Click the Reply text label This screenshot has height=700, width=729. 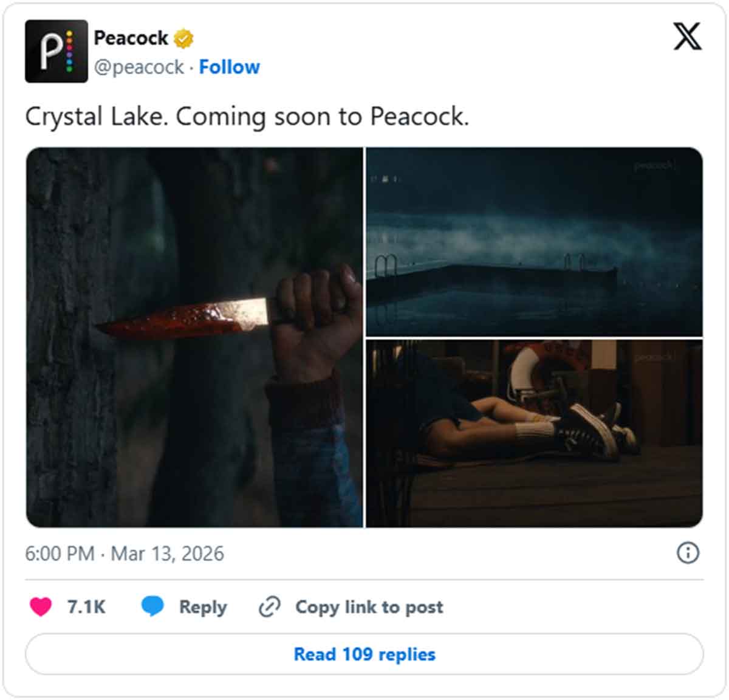[203, 606]
